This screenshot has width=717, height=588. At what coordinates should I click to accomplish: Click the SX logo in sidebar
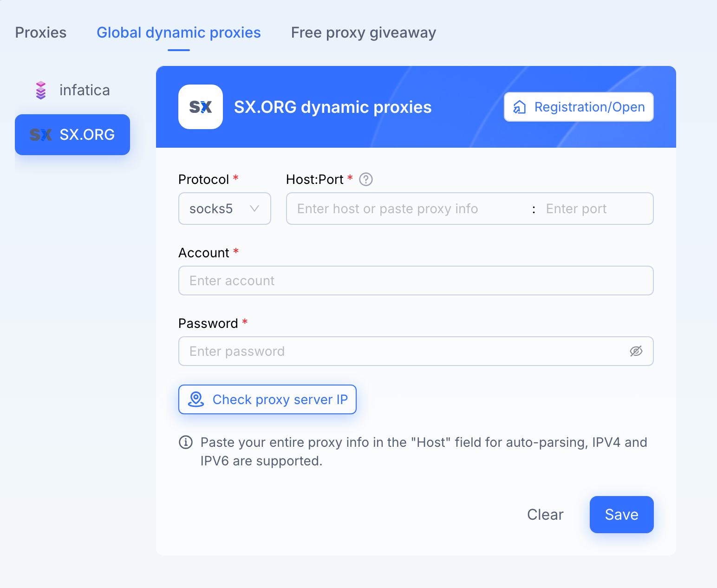pyautogui.click(x=41, y=135)
